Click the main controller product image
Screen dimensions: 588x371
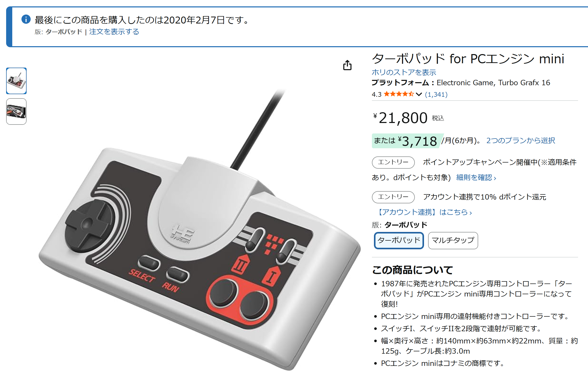click(199, 230)
